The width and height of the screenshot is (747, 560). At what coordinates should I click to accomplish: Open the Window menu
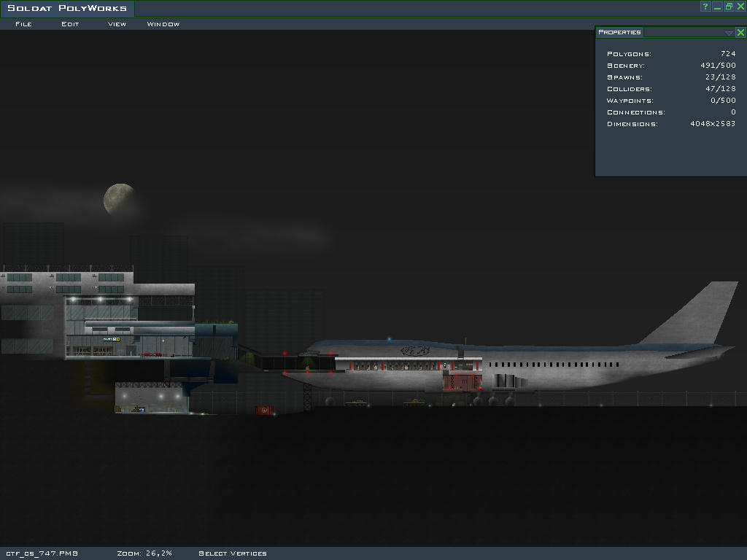[163, 24]
